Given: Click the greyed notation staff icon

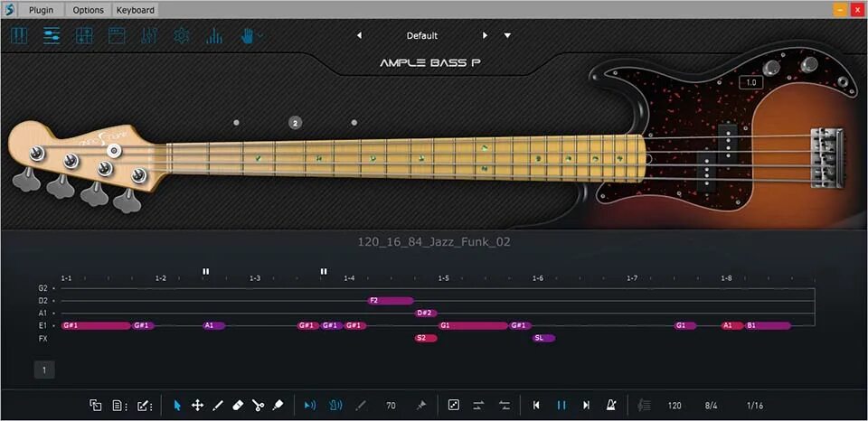Looking at the screenshot, I should (x=644, y=406).
